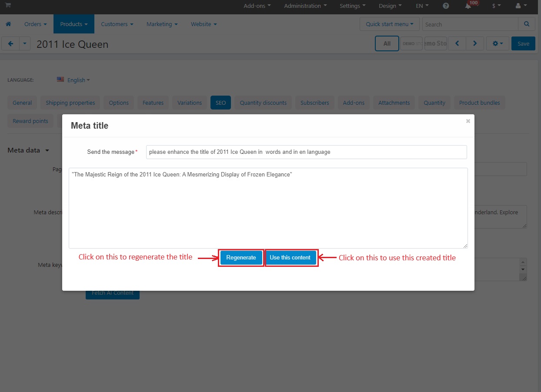The width and height of the screenshot is (541, 392).
Task: Switch to the Subscribers tab
Action: coord(315,103)
